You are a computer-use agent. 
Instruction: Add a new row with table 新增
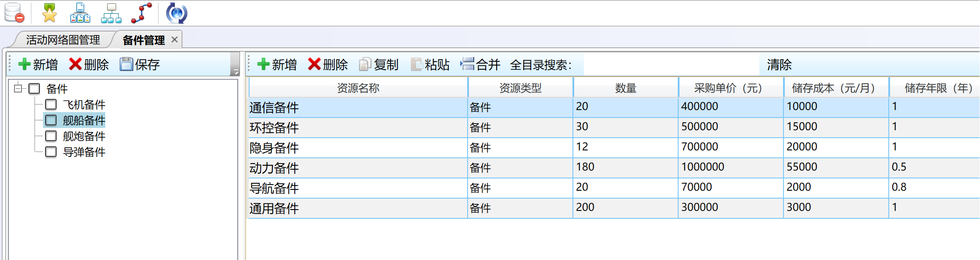[x=277, y=64]
